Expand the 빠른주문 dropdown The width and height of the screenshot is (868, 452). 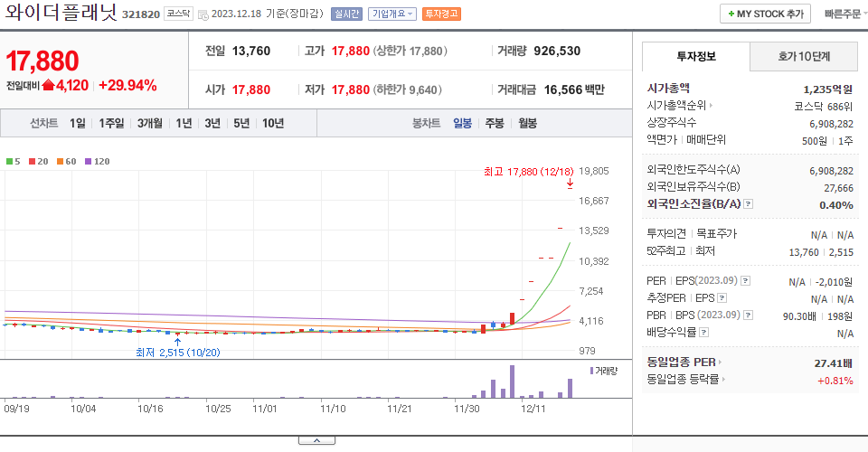[845, 14]
